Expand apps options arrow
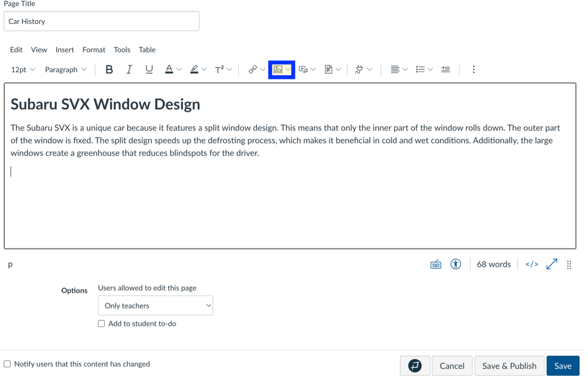The width and height of the screenshot is (588, 378). pyautogui.click(x=369, y=70)
